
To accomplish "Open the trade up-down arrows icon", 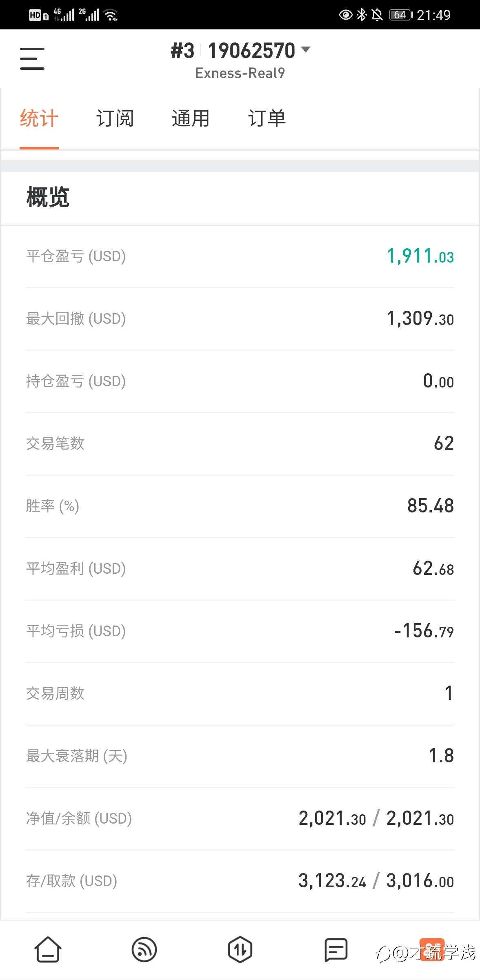I will tap(240, 949).
